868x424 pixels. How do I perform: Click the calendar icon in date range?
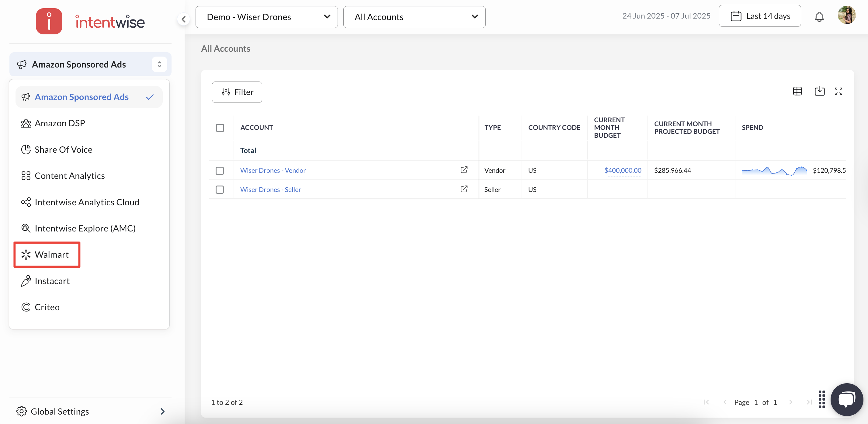click(736, 16)
